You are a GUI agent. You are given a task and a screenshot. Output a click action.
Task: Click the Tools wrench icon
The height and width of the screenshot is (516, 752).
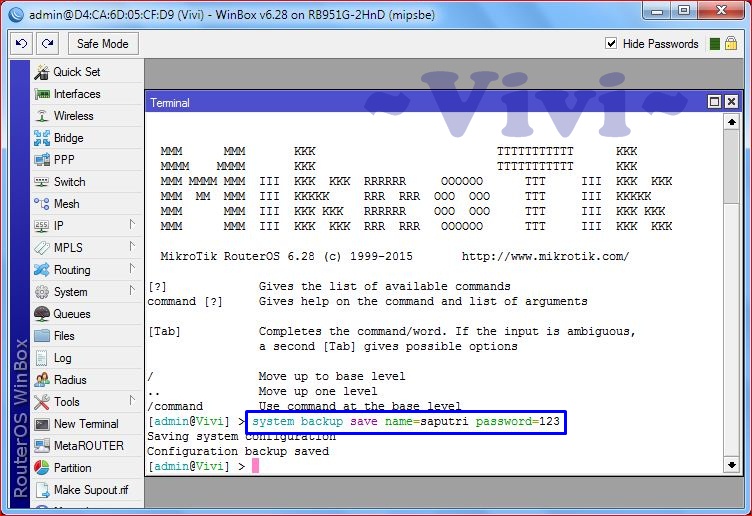(x=42, y=402)
